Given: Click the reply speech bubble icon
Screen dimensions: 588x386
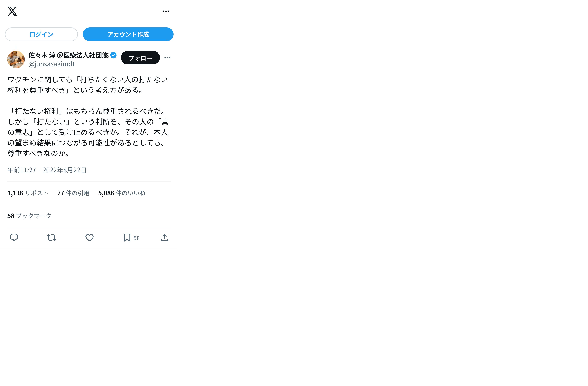Looking at the screenshot, I should pos(14,237).
